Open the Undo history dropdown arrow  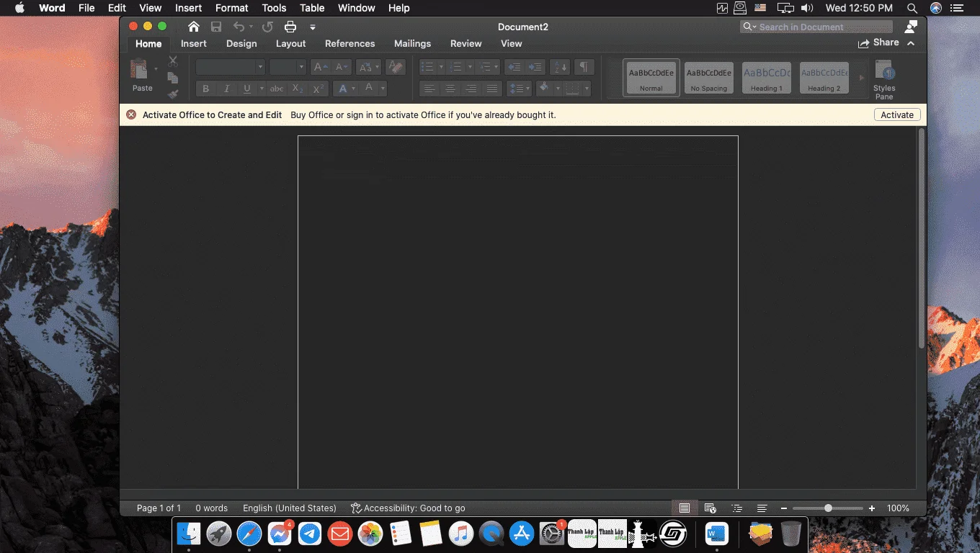coord(250,27)
